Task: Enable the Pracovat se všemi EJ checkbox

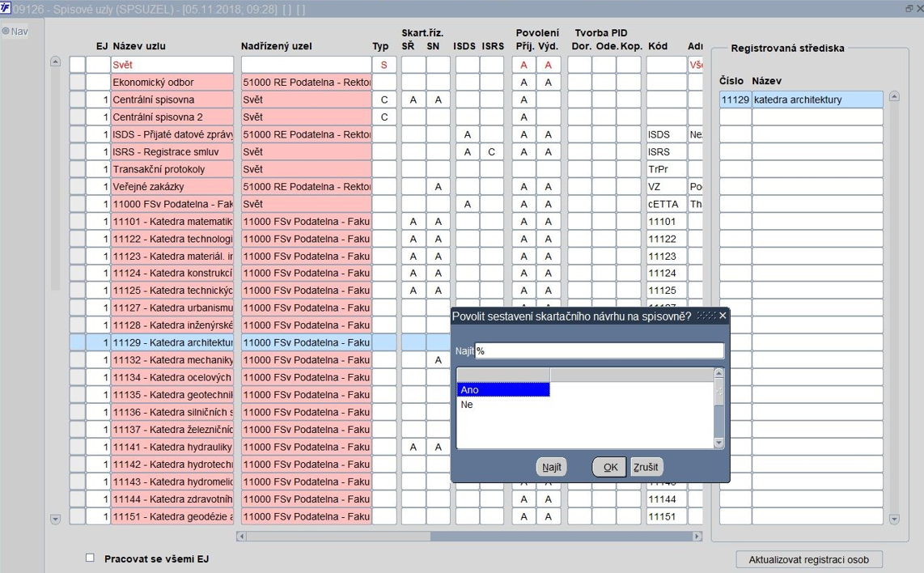Action: (x=90, y=558)
